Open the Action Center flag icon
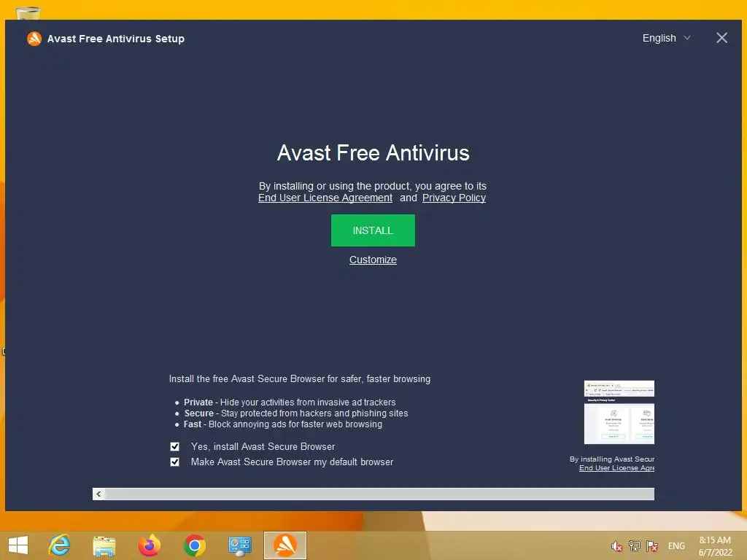747x560 pixels. click(651, 546)
